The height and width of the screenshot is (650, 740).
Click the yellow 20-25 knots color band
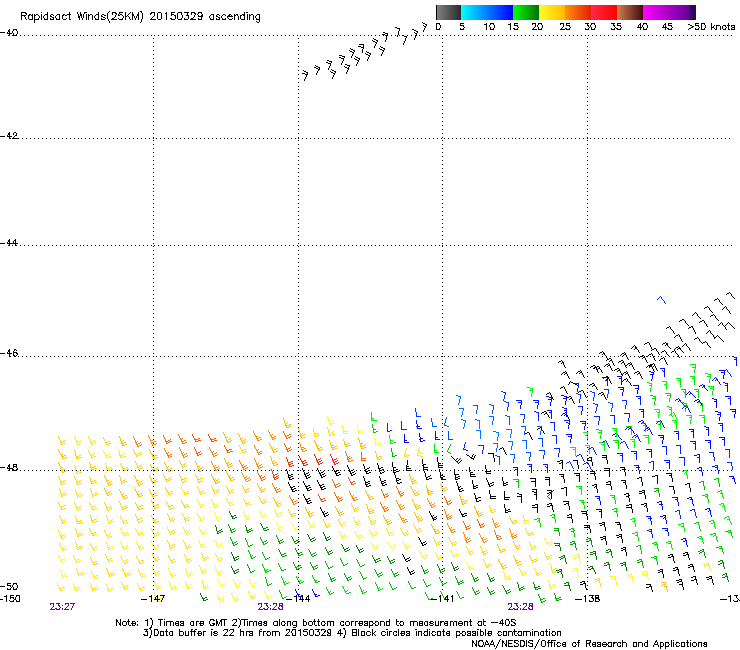coord(552,12)
